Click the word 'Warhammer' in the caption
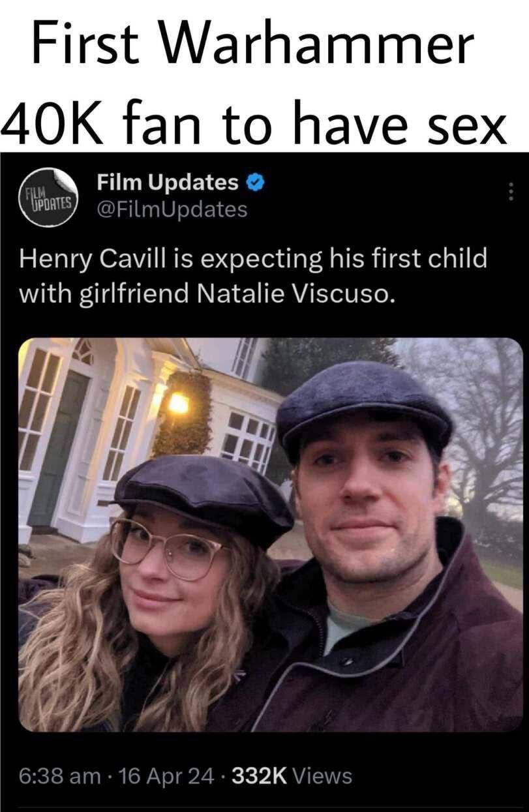The width and height of the screenshot is (529, 812). point(319,47)
